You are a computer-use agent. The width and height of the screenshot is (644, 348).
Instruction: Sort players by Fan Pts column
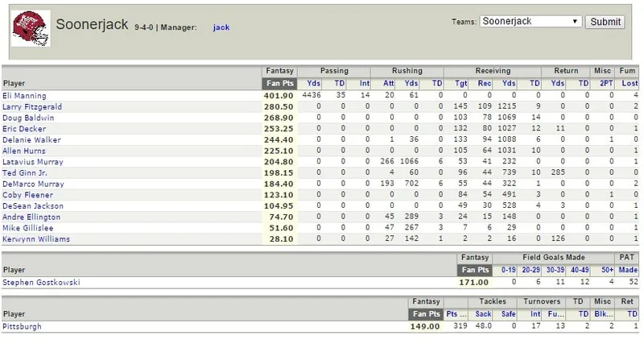279,84
